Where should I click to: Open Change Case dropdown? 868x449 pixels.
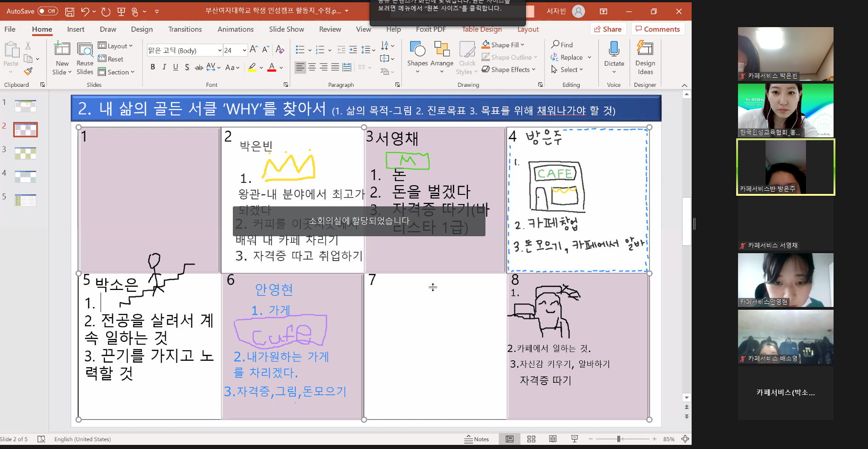coord(232,67)
